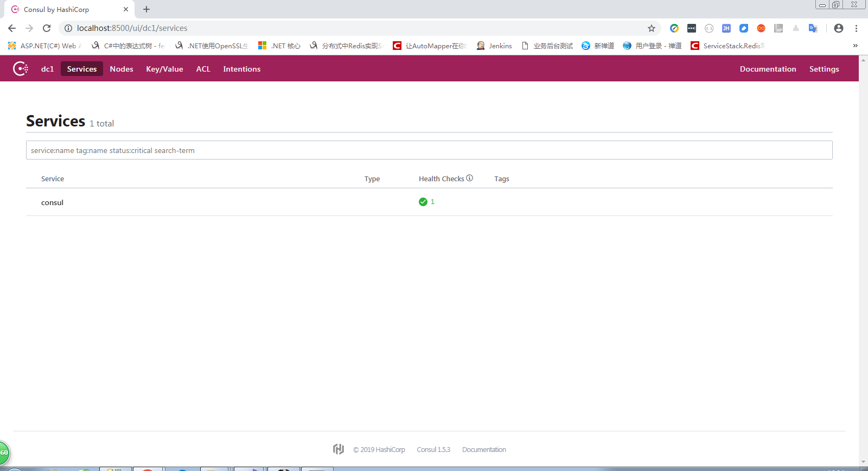Open the consul service row
Screen dimensions: 868x471
429,202
